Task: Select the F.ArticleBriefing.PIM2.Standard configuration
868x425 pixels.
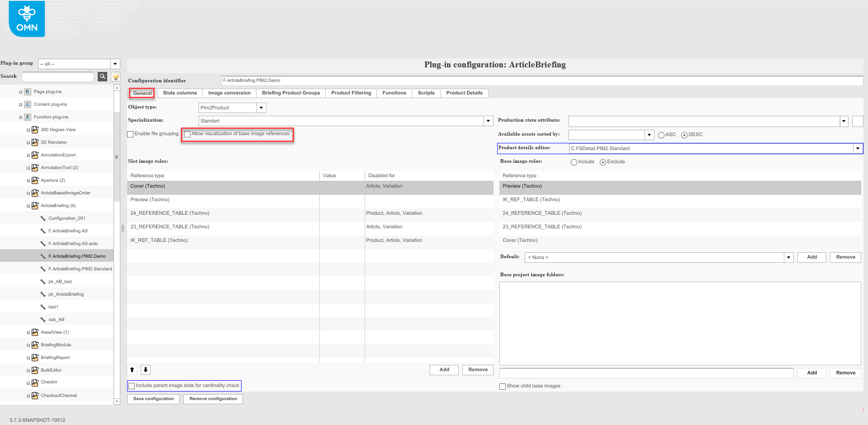Action: point(80,269)
